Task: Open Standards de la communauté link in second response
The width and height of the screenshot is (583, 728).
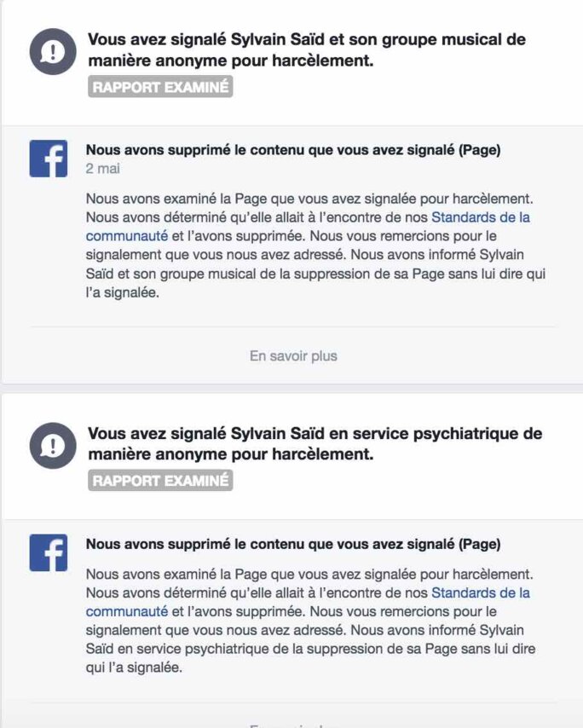Action: [480, 592]
